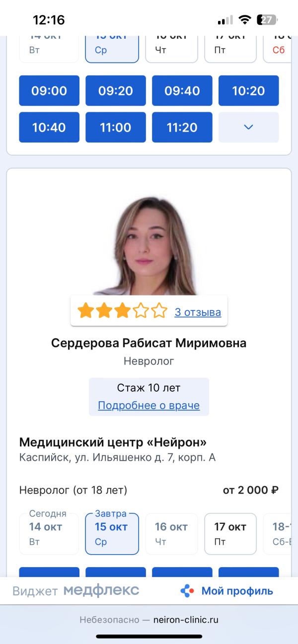This screenshot has width=298, height=644.
Task: Select the 10:40 time slot
Action: point(49,127)
